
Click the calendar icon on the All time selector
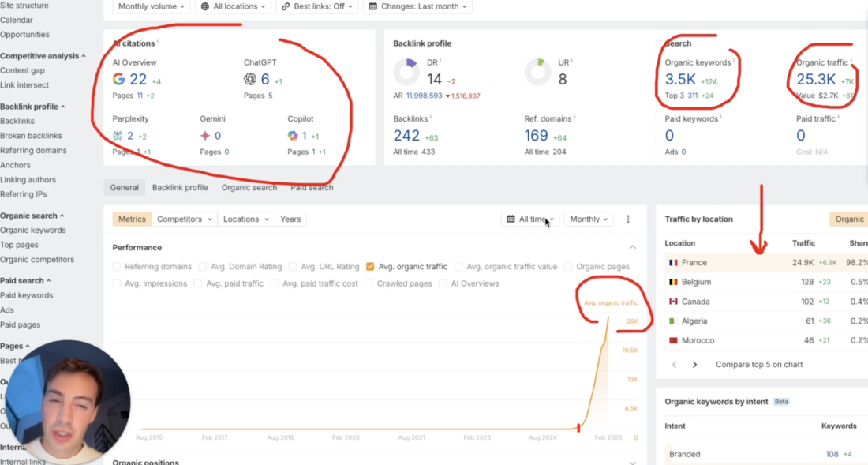click(x=511, y=219)
